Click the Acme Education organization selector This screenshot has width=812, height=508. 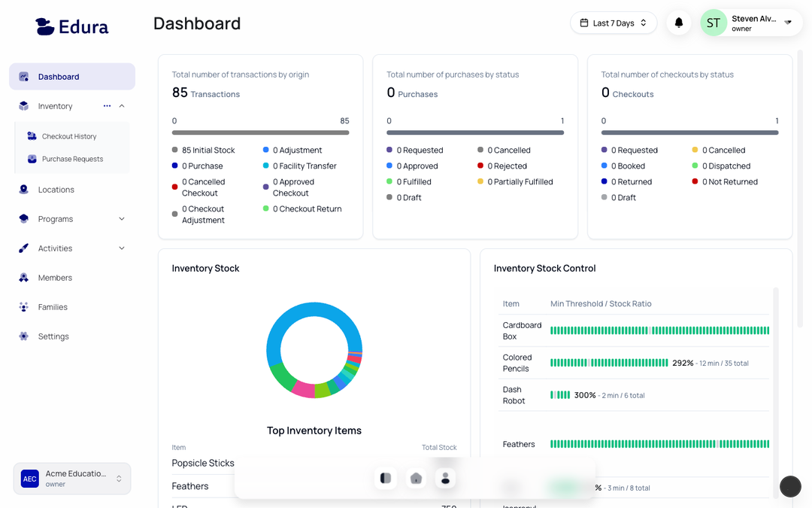pyautogui.click(x=71, y=478)
